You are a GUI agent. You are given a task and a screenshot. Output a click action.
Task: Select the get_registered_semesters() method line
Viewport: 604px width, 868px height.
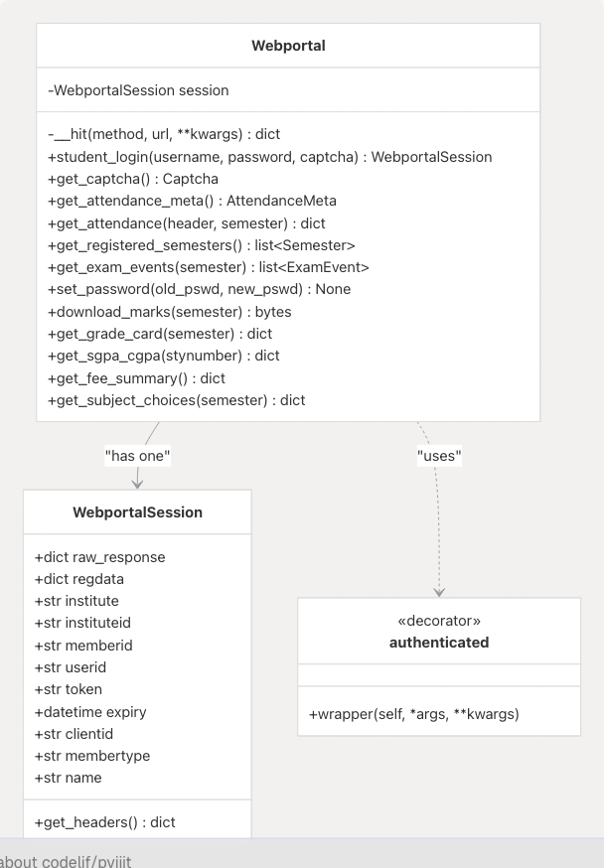[x=201, y=245]
